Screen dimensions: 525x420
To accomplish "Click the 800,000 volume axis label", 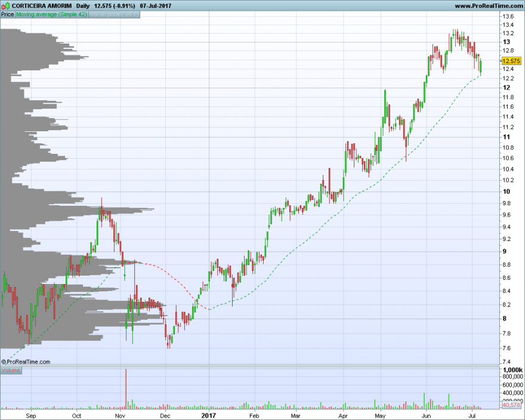I will (x=513, y=377).
